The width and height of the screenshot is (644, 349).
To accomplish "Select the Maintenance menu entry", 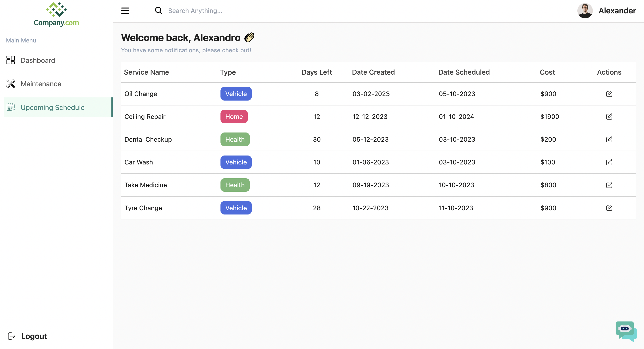I will point(41,84).
